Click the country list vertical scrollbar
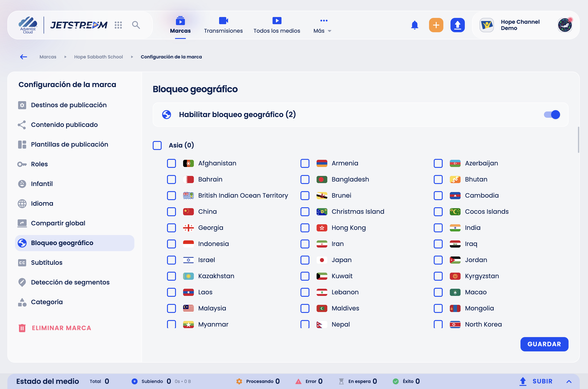588x389 pixels. (x=578, y=140)
